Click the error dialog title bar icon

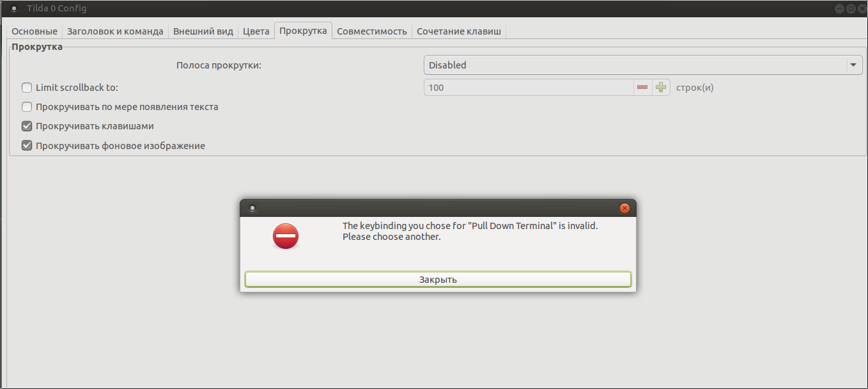[252, 208]
